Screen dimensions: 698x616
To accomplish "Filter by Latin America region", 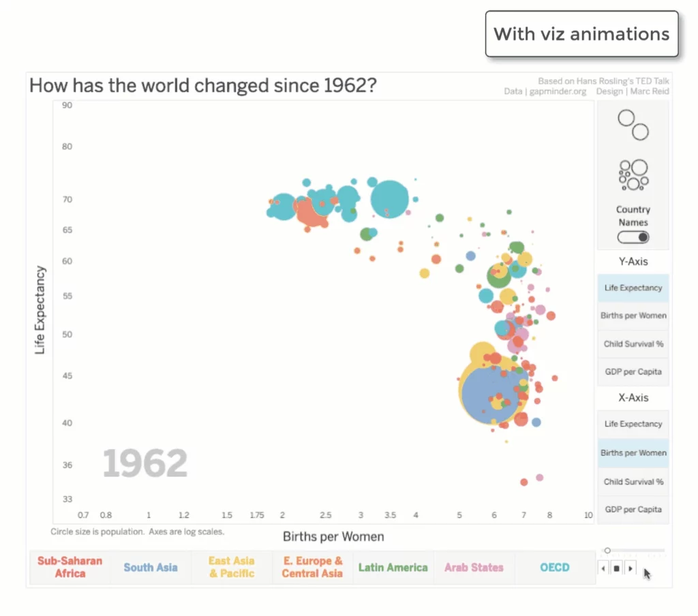I will point(393,568).
